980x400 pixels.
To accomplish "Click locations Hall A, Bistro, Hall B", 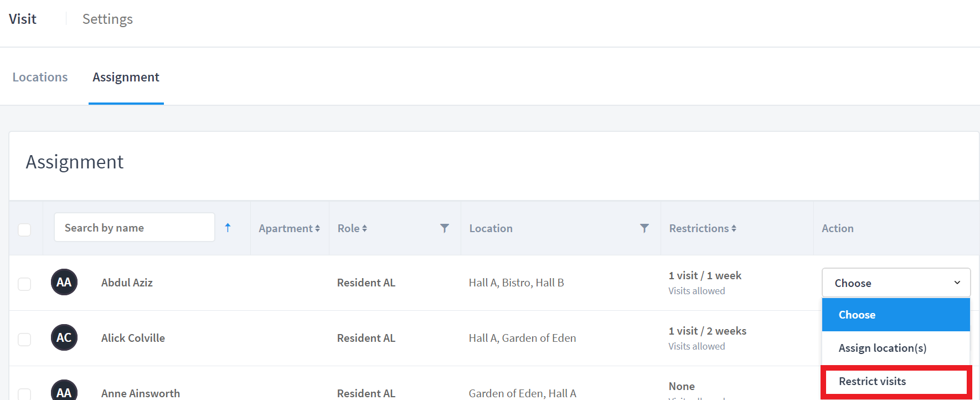I will pyautogui.click(x=516, y=283).
